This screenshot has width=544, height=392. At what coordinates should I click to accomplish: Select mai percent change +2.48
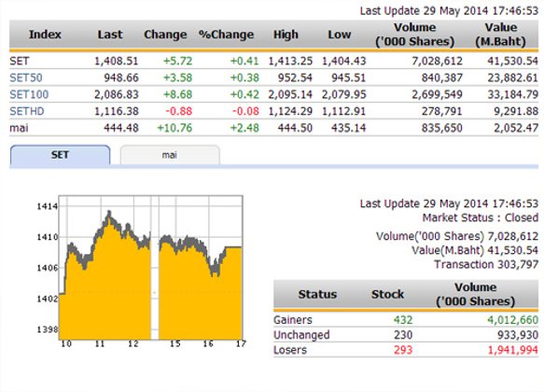tap(244, 128)
